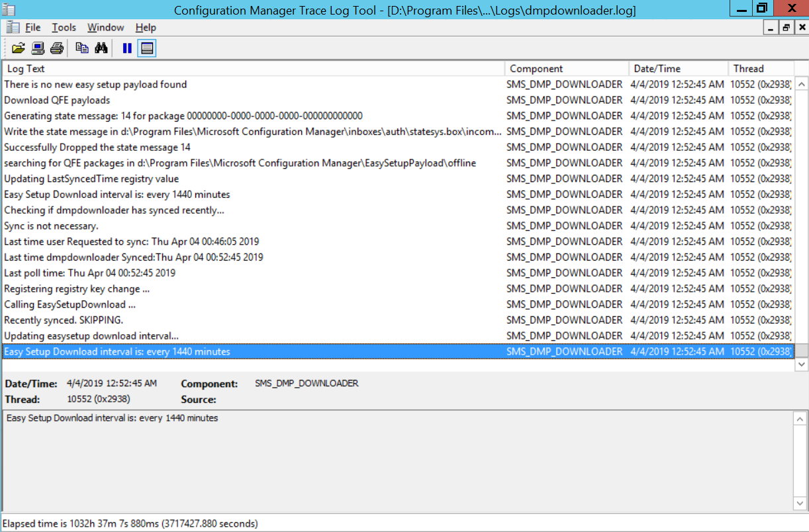The width and height of the screenshot is (809, 532).
Task: Open the Tools menu
Action: pos(64,27)
